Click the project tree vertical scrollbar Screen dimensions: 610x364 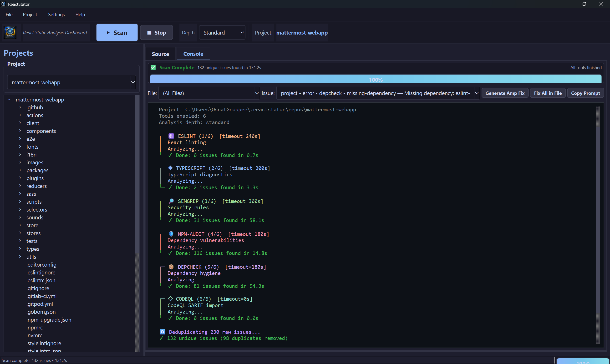click(x=137, y=223)
